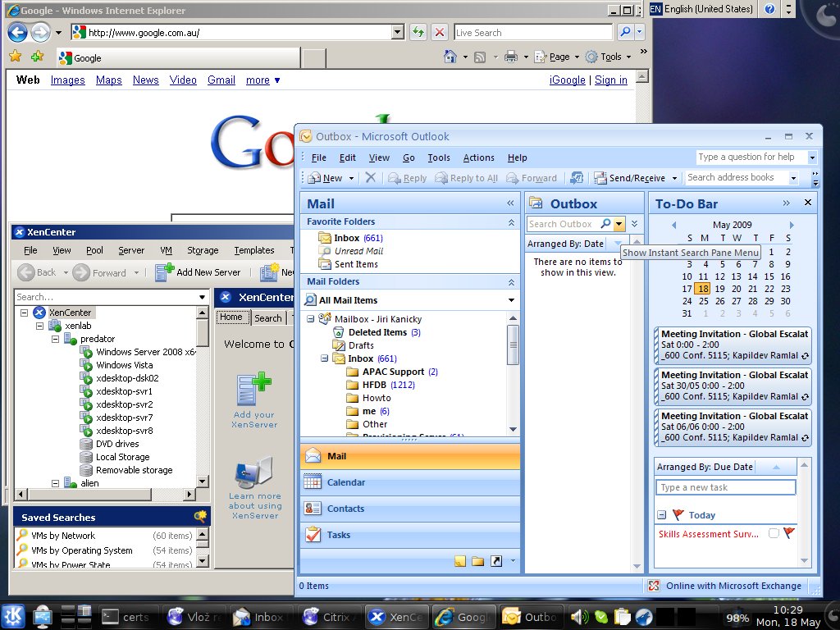This screenshot has height=630, width=840.
Task: Open XenCenter Storage menu
Action: [203, 250]
